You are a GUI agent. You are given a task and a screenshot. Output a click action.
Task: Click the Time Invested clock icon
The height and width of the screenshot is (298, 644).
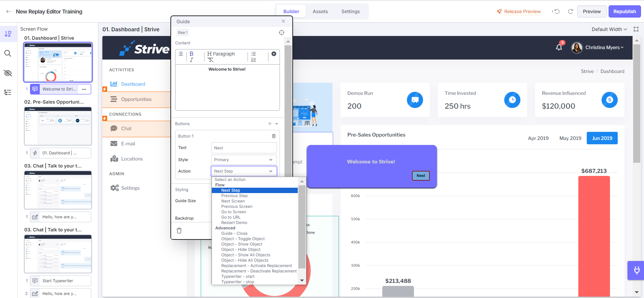click(512, 100)
